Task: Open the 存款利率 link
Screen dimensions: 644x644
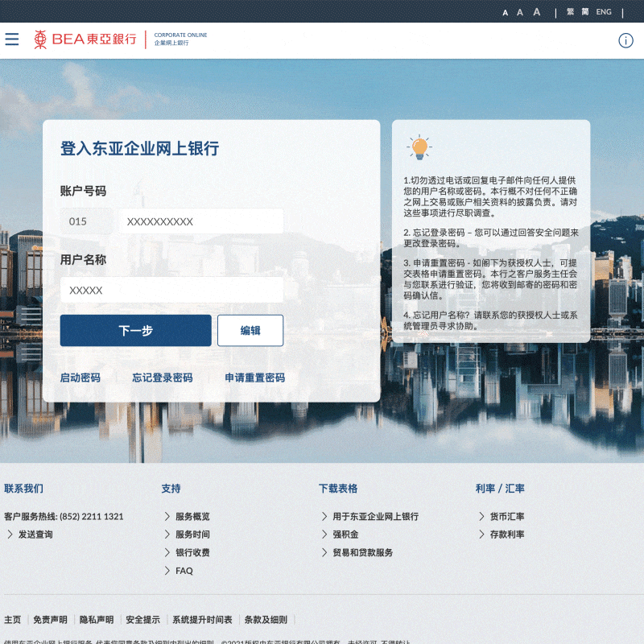Action: point(507,535)
